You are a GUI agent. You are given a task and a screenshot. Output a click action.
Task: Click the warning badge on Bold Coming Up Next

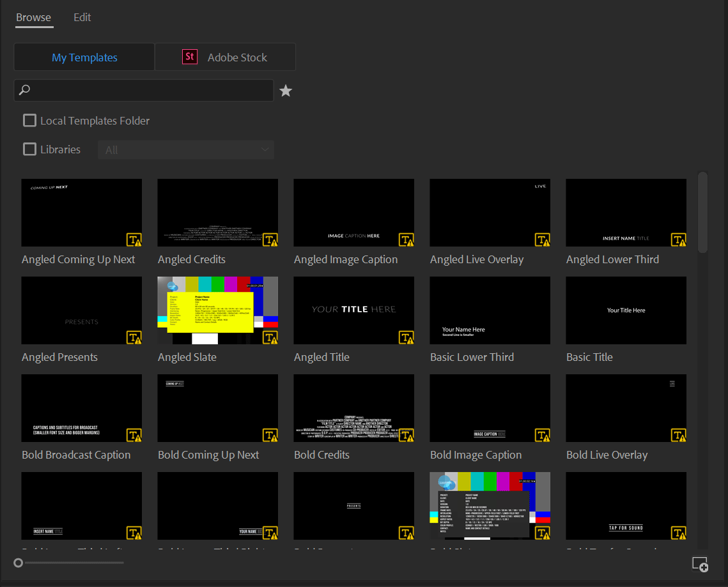pyautogui.click(x=270, y=435)
